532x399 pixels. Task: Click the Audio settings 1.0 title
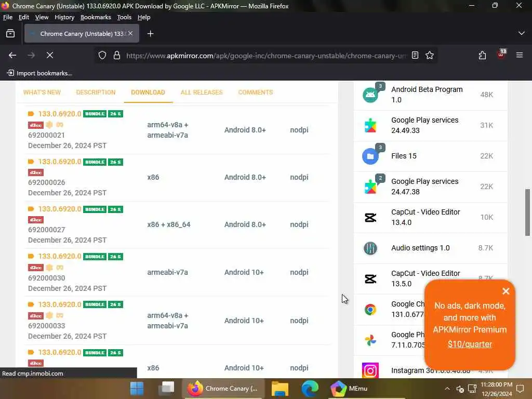point(420,248)
